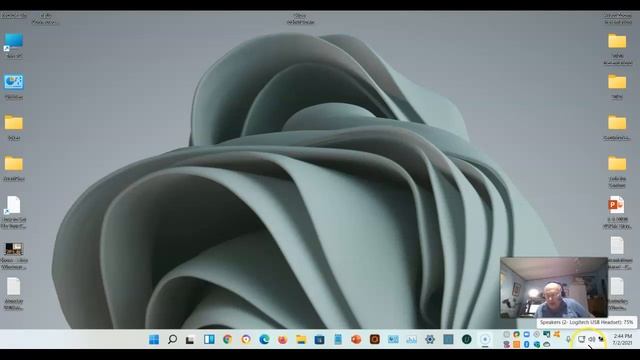Switch to the underlined white disc taskbar app
This screenshot has width=640, height=360.
485,339
